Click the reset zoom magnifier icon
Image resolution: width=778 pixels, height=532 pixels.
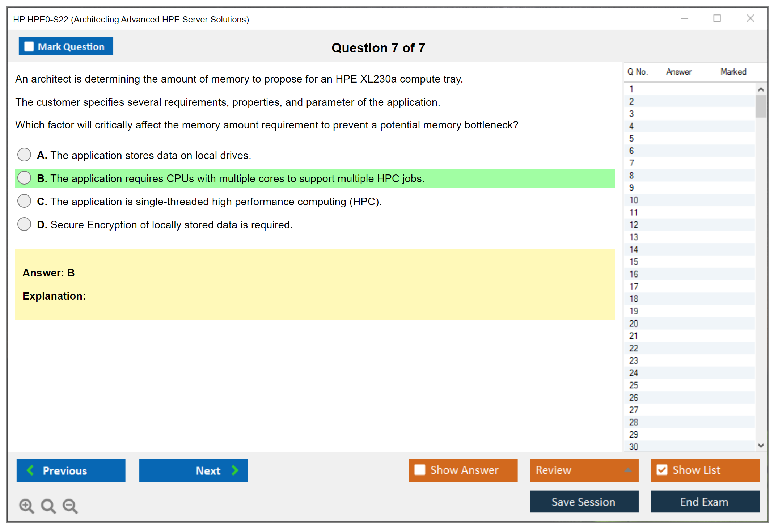[48, 506]
